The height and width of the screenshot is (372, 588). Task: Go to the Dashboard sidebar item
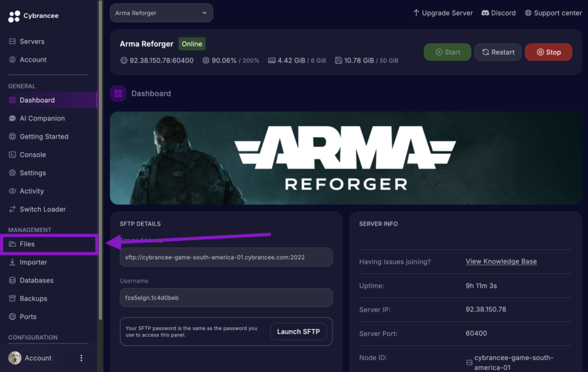click(x=49, y=100)
